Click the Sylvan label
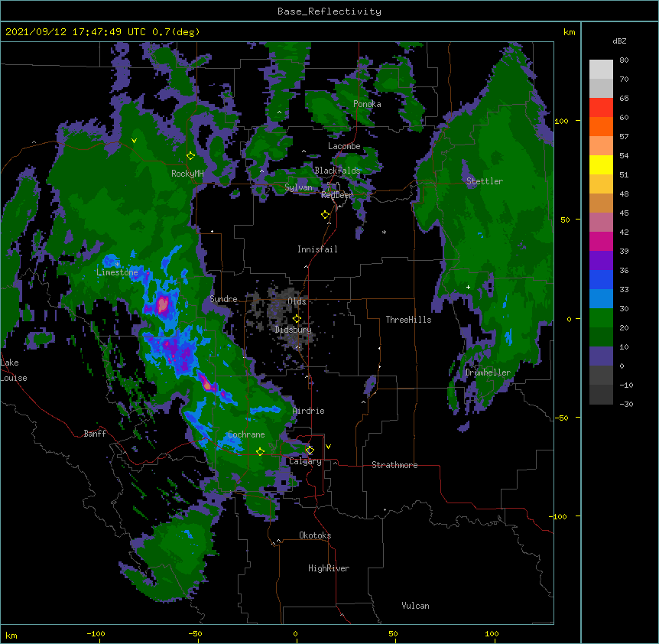Viewport: 659px width, 644px height. (298, 187)
